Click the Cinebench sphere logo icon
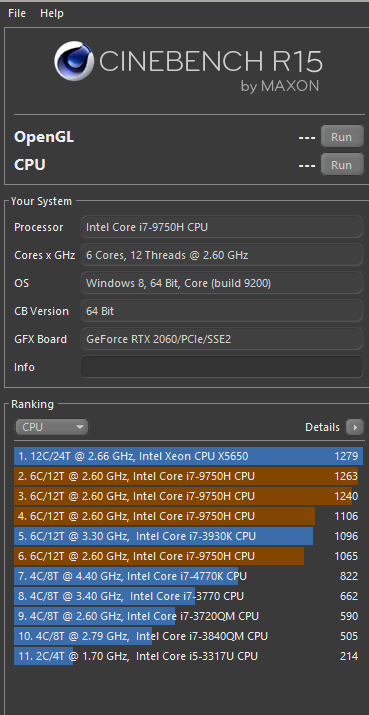Viewport: 369px width, 715px height. pyautogui.click(x=74, y=62)
